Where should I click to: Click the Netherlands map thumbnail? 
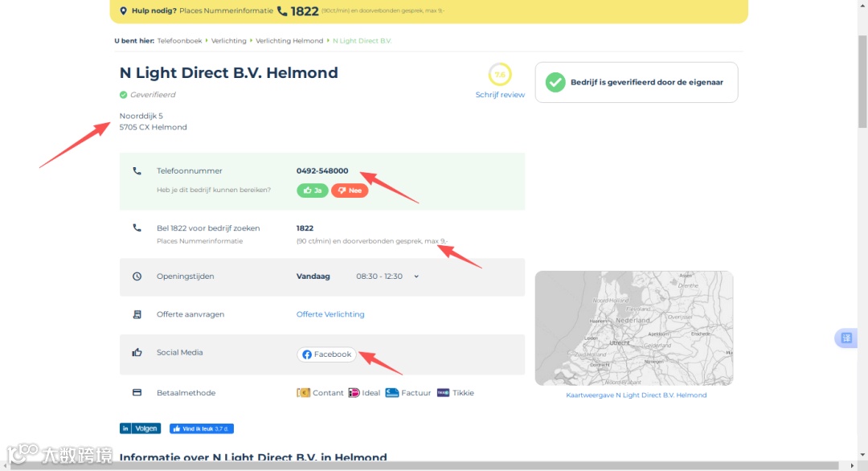tap(634, 328)
